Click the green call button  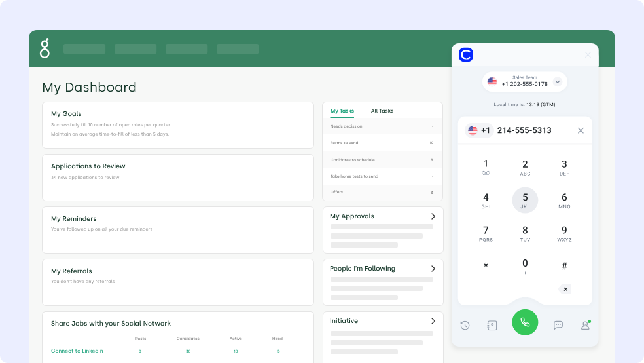525,322
